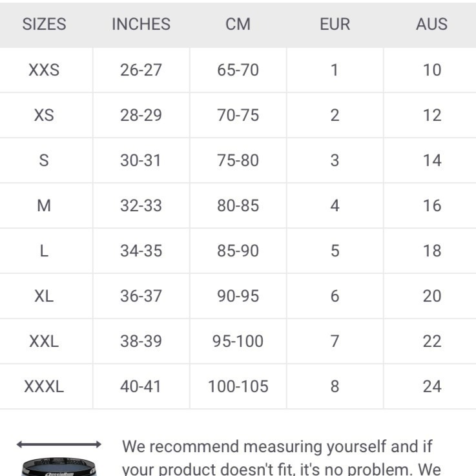Click the XS size row label

pyautogui.click(x=44, y=115)
